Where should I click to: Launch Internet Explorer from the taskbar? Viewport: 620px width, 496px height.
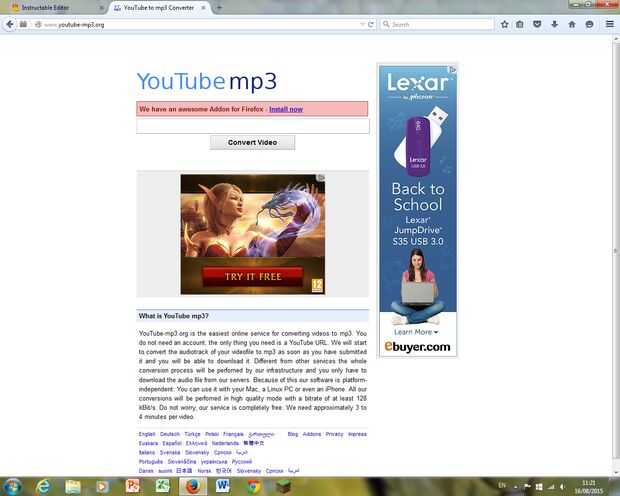(x=42, y=487)
